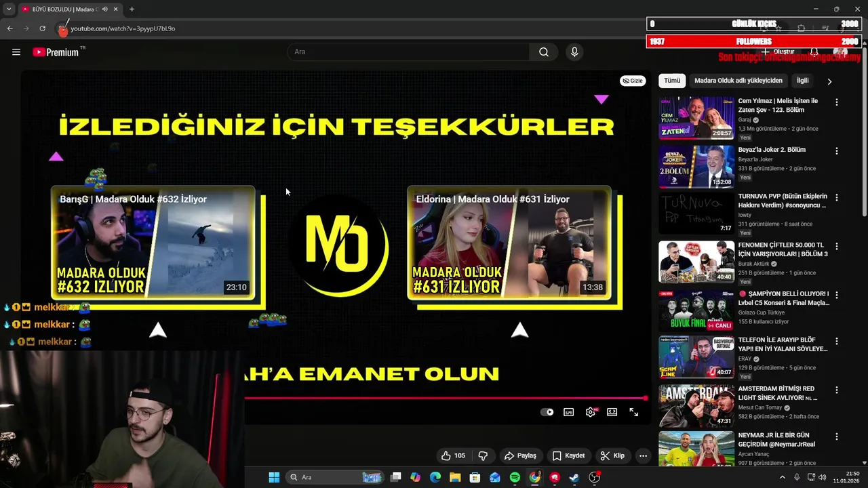Screen dimensions: 868x488
Task: Play end screen Eldorina #631 İzliyor card
Action: tap(509, 243)
